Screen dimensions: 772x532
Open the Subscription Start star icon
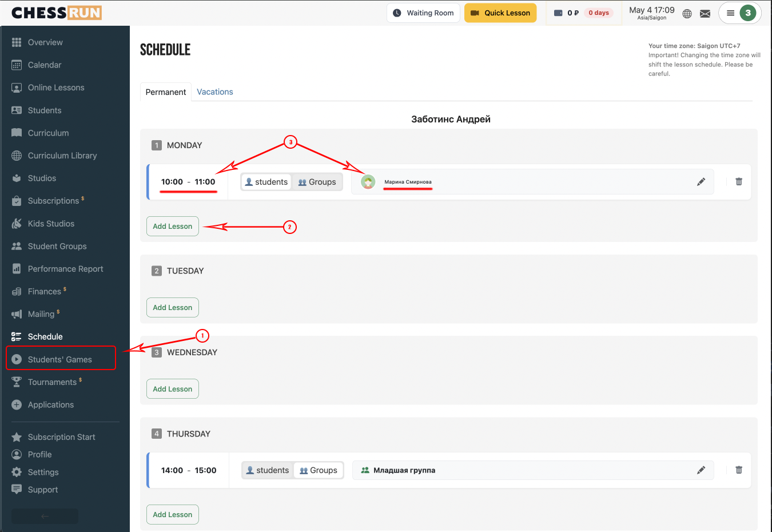coord(17,437)
